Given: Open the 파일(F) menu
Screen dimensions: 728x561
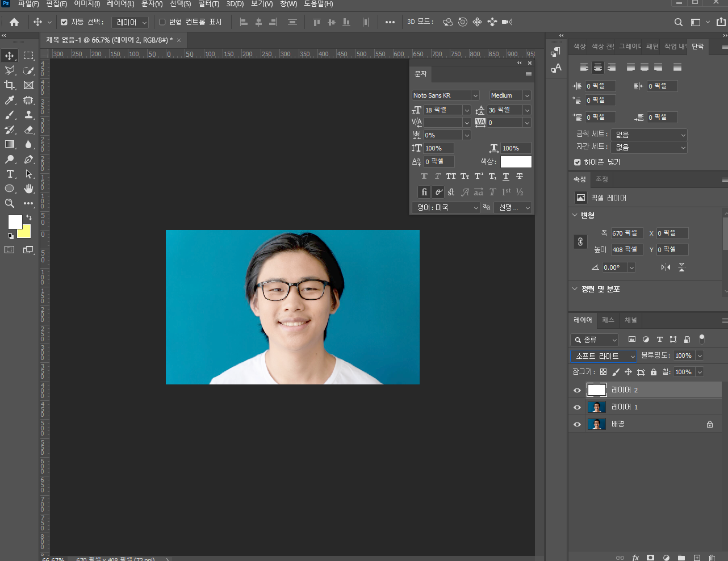Looking at the screenshot, I should pos(28,4).
